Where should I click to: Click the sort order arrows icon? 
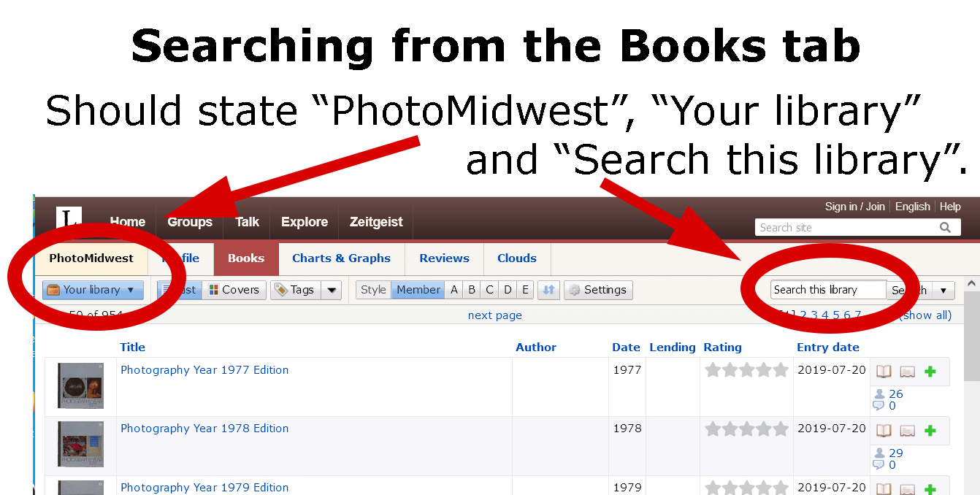(548, 290)
